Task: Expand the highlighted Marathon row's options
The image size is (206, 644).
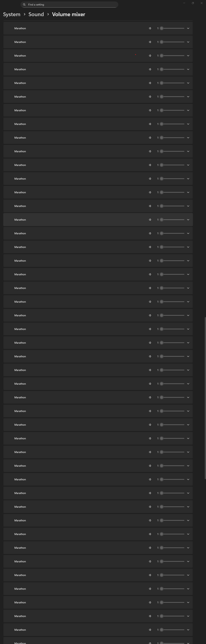Action: [188, 220]
